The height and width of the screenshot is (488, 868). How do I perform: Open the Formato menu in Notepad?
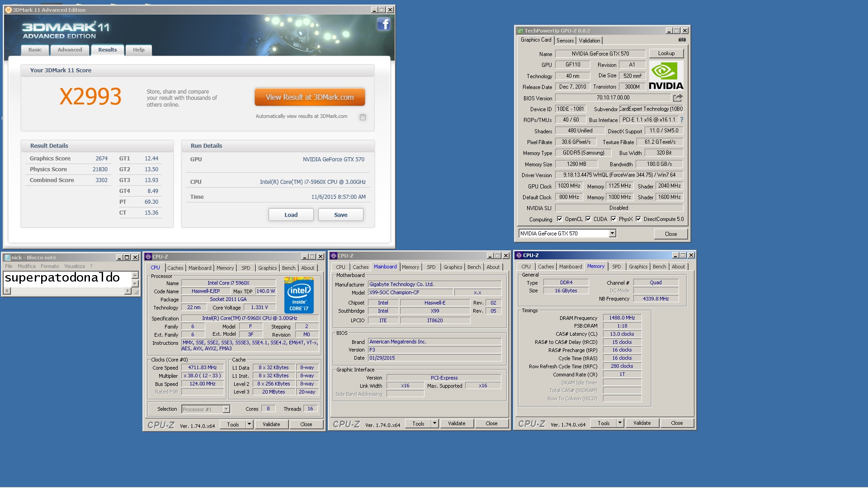click(50, 267)
